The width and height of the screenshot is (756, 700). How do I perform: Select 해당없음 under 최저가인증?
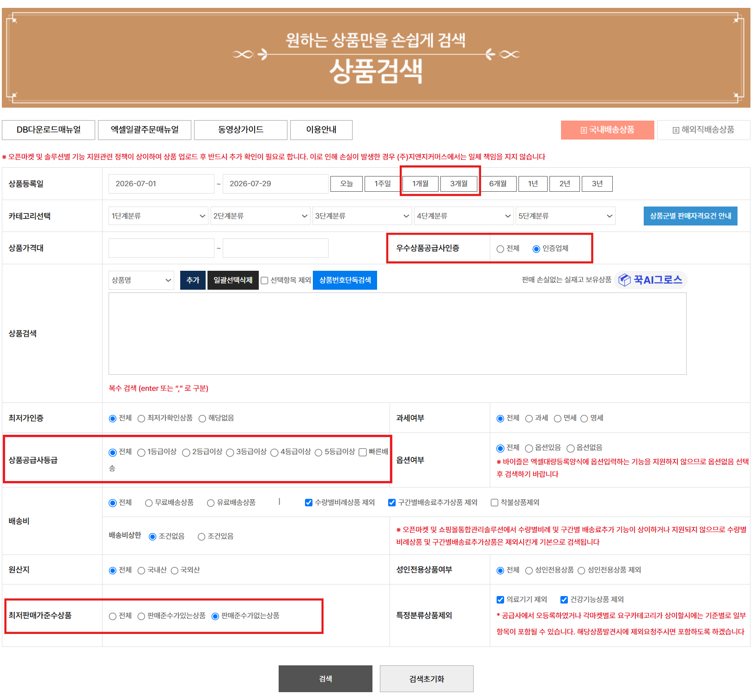click(x=202, y=419)
